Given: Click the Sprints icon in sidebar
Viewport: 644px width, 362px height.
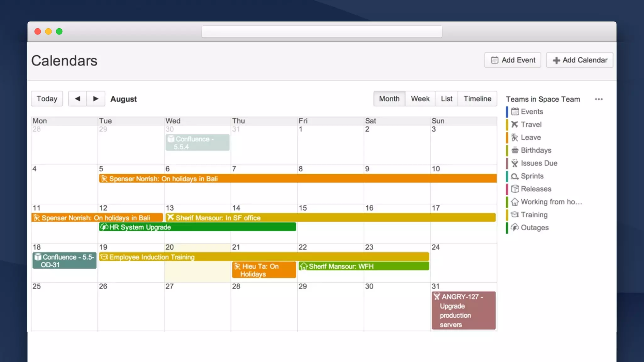Looking at the screenshot, I should (x=515, y=176).
